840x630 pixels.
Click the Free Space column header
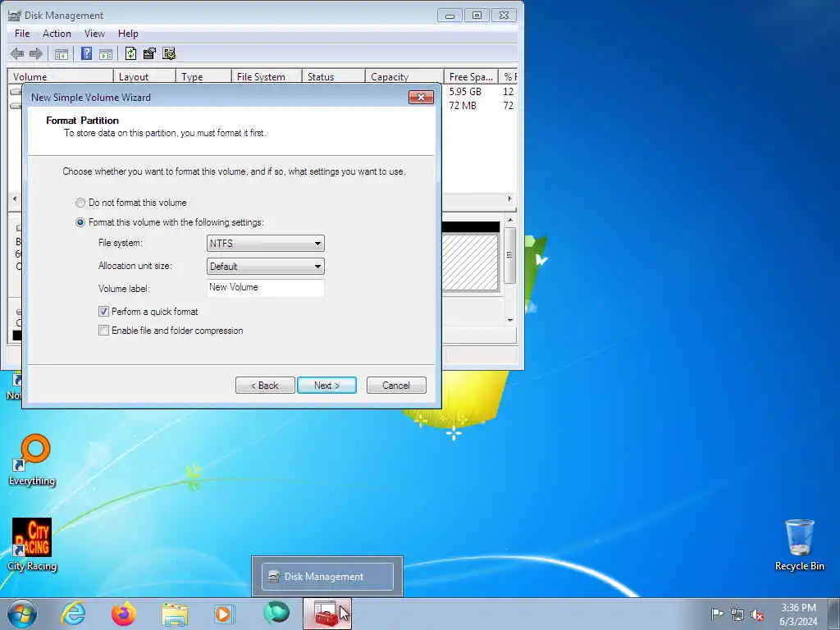coord(471,76)
